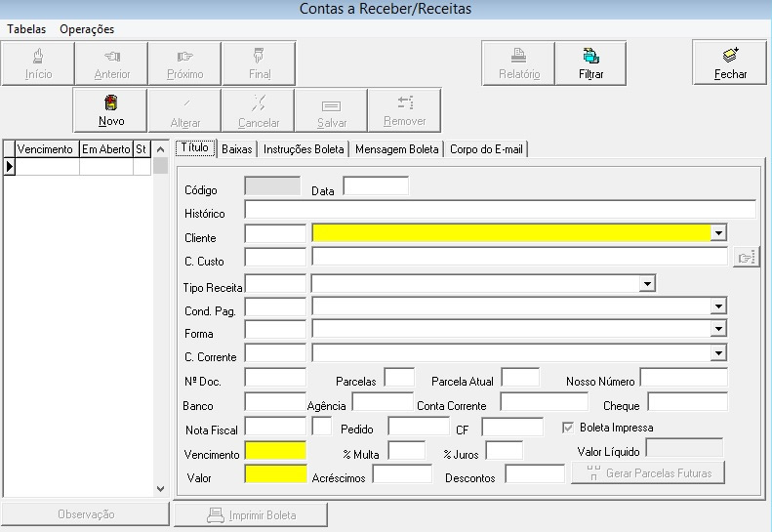Image resolution: width=772 pixels, height=532 pixels.
Task: Click the Nº Doc. input field
Action: 275,377
